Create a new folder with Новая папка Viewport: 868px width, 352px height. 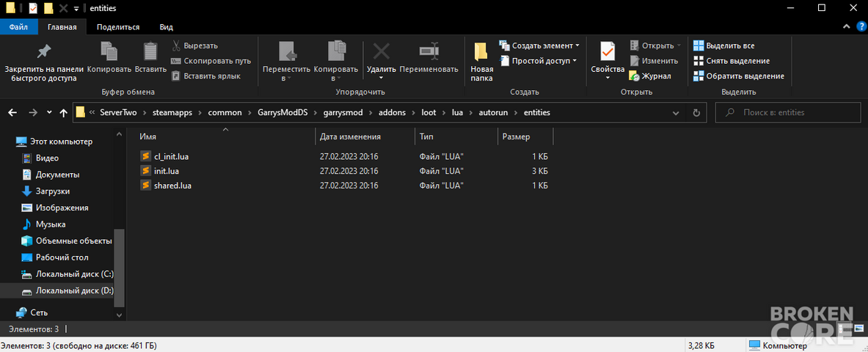tap(481, 62)
